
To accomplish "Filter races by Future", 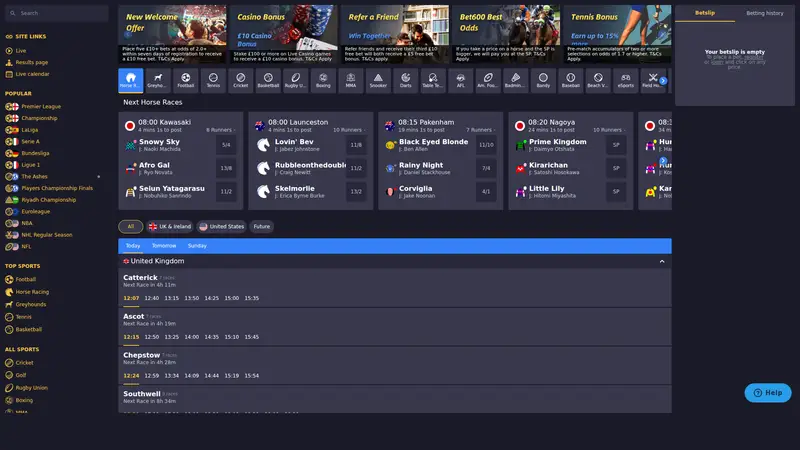I will (x=262, y=227).
